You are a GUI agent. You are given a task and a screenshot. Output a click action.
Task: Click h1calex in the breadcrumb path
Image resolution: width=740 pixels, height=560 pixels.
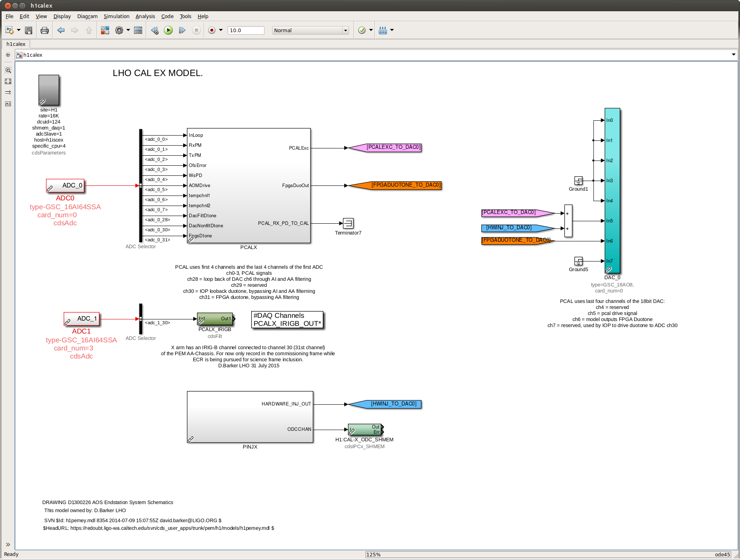(33, 55)
